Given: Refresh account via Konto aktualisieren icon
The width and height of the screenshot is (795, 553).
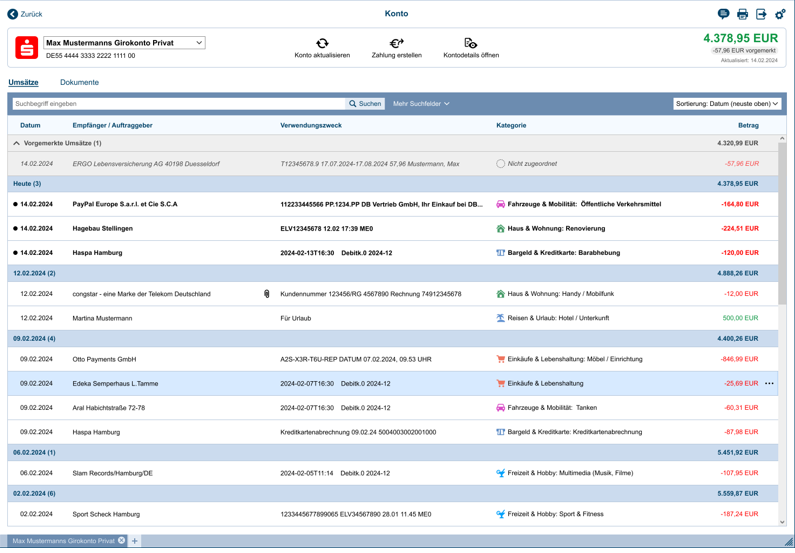Looking at the screenshot, I should 322,43.
